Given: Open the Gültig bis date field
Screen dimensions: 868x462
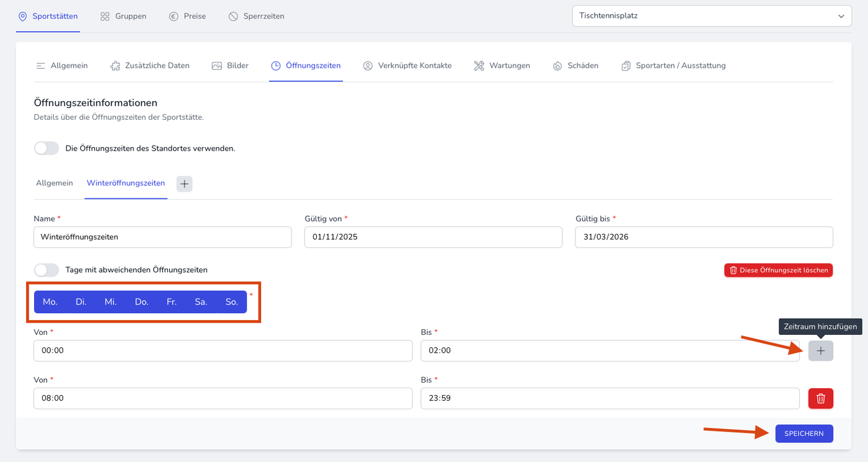Looking at the screenshot, I should pos(704,237).
